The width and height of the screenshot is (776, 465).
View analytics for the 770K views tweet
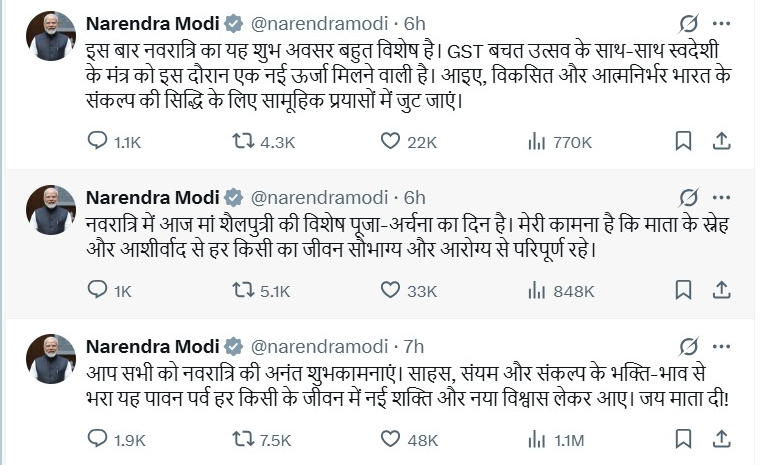click(536, 142)
